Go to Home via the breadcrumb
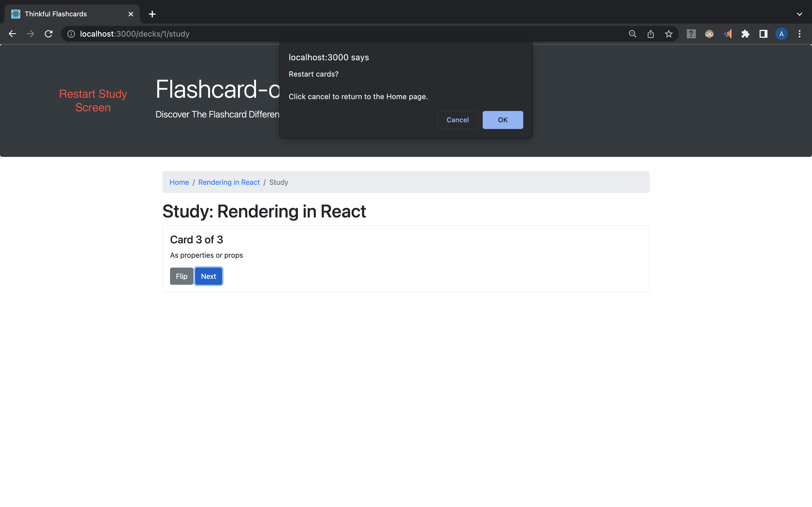The width and height of the screenshot is (812, 507). tap(179, 182)
